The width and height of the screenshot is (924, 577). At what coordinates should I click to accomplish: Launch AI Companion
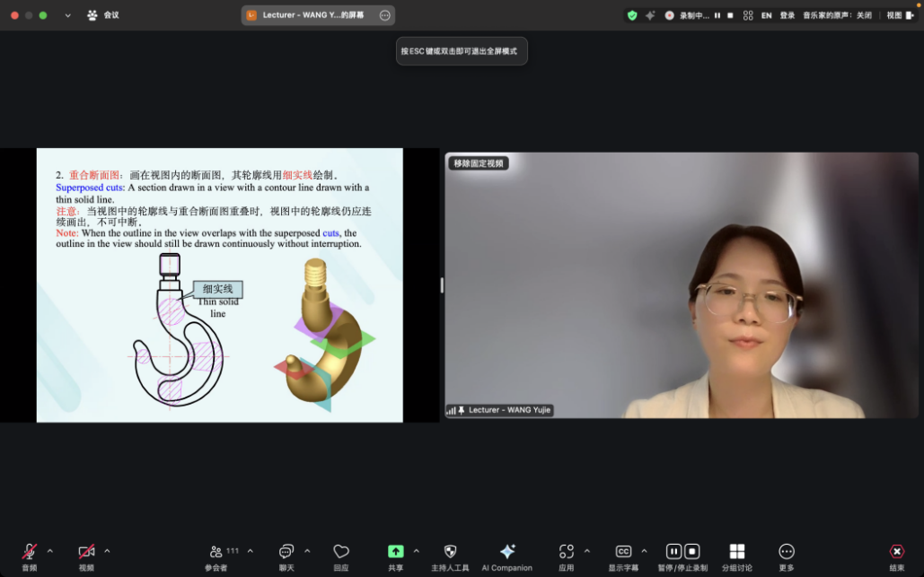click(x=507, y=551)
